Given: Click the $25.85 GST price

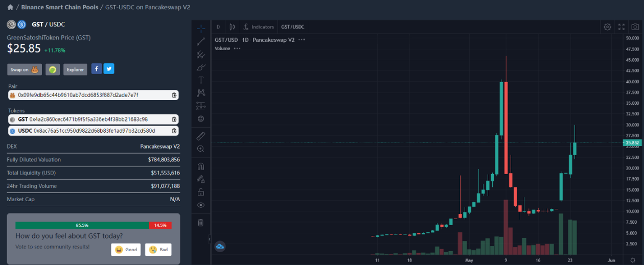Looking at the screenshot, I should pos(24,49).
